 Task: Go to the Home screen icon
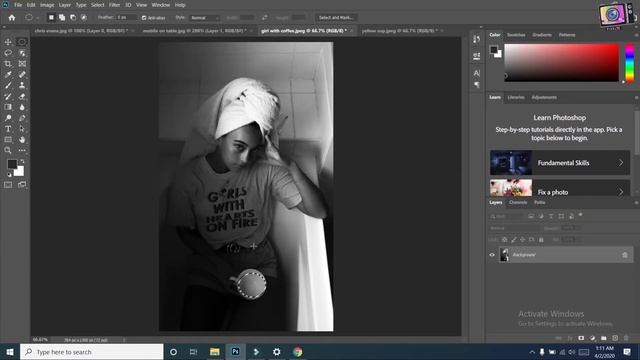point(12,18)
